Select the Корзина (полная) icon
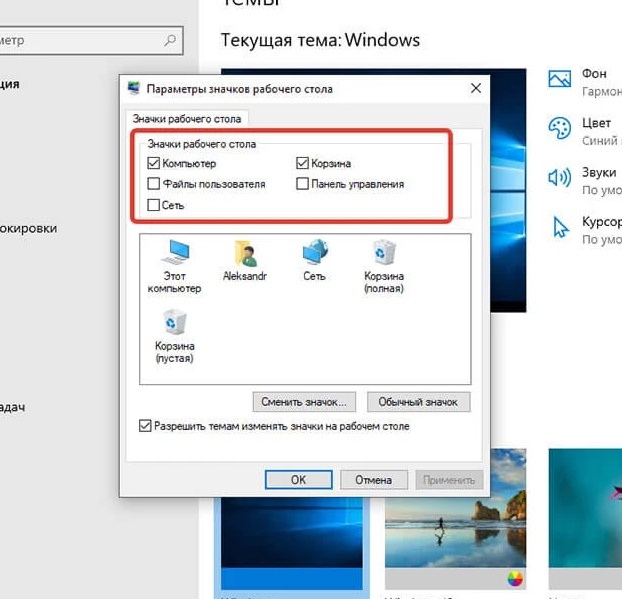The image size is (622, 599). pos(384,253)
